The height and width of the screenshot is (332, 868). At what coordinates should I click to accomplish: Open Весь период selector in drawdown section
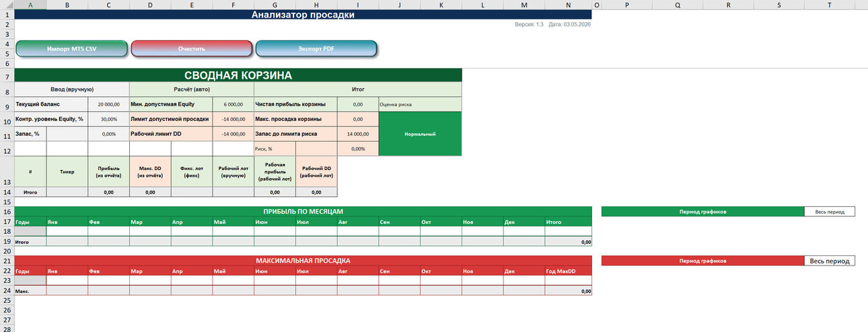[x=829, y=261]
